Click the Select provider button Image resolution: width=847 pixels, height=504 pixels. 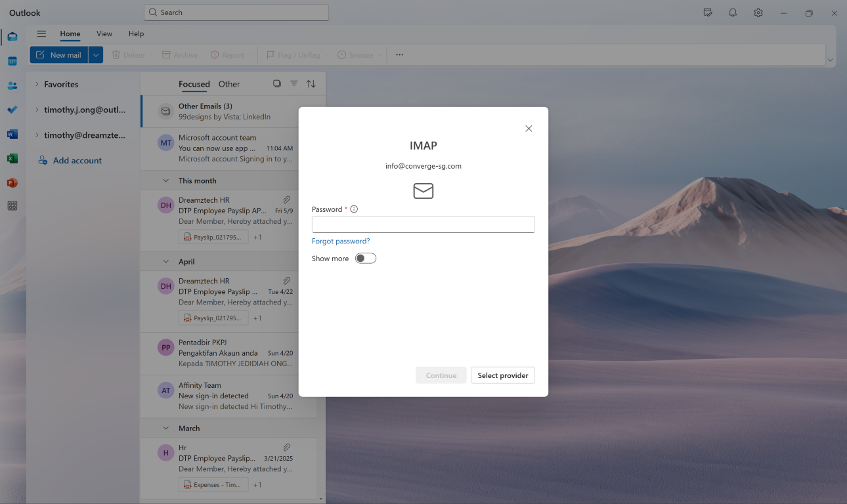(x=502, y=375)
